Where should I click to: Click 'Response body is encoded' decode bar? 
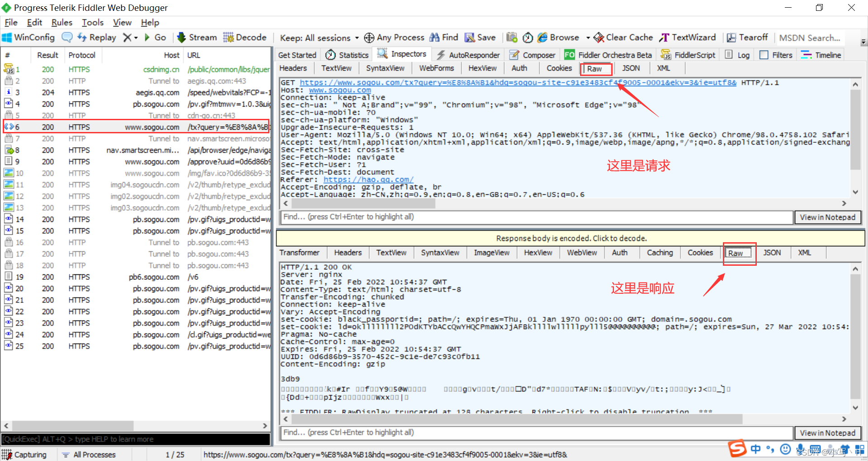(571, 238)
